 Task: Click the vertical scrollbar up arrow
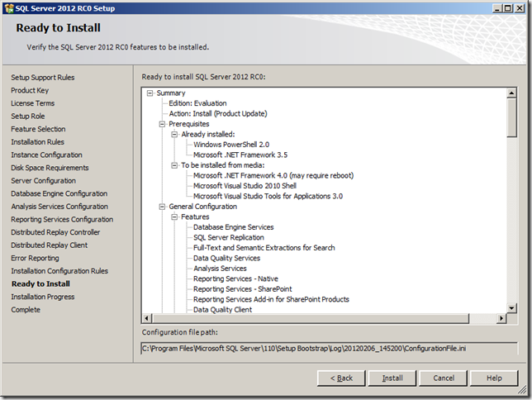click(x=511, y=93)
